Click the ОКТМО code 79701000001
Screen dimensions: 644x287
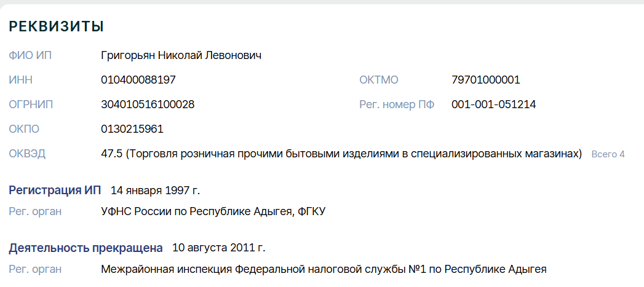point(486,80)
